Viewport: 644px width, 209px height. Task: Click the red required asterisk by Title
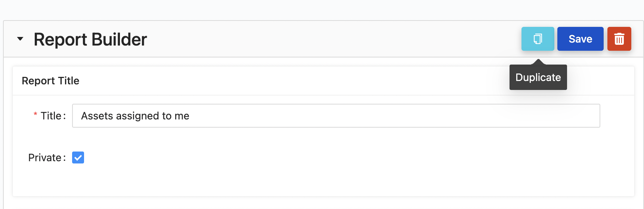click(x=35, y=115)
